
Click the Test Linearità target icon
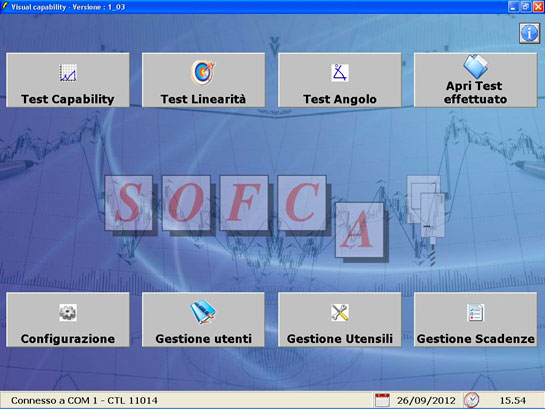point(203,72)
